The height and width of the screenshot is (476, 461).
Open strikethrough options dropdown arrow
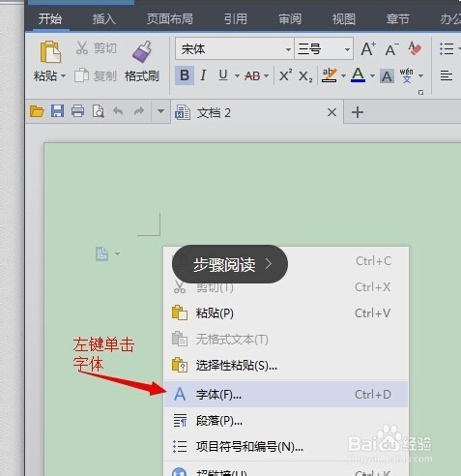coord(266,76)
